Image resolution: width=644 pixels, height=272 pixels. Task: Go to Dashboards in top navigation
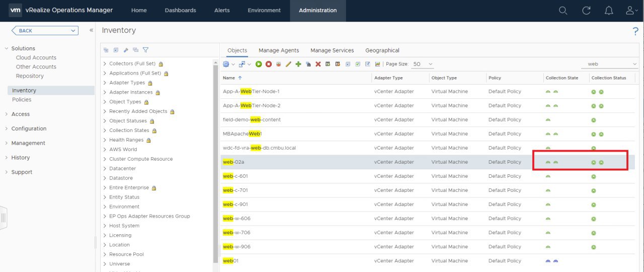181,11
